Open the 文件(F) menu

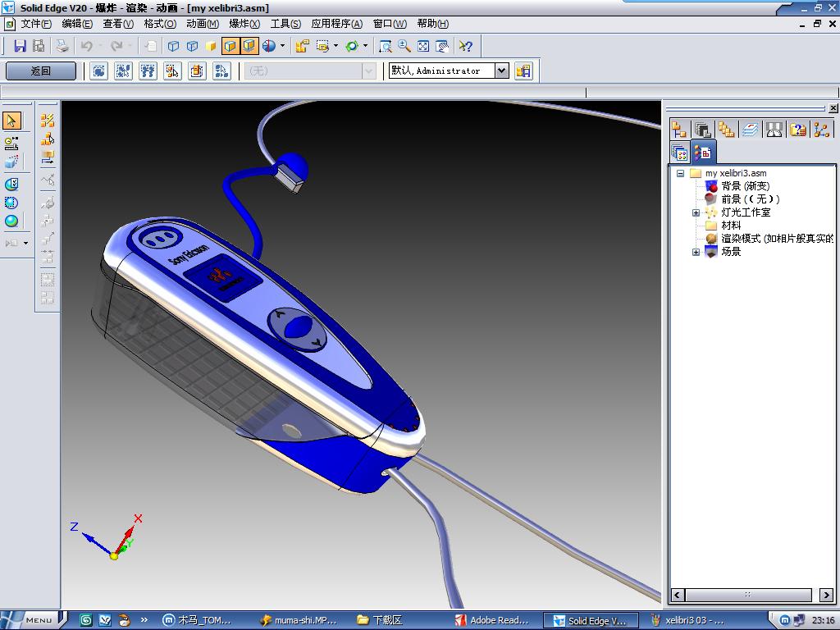pyautogui.click(x=36, y=24)
